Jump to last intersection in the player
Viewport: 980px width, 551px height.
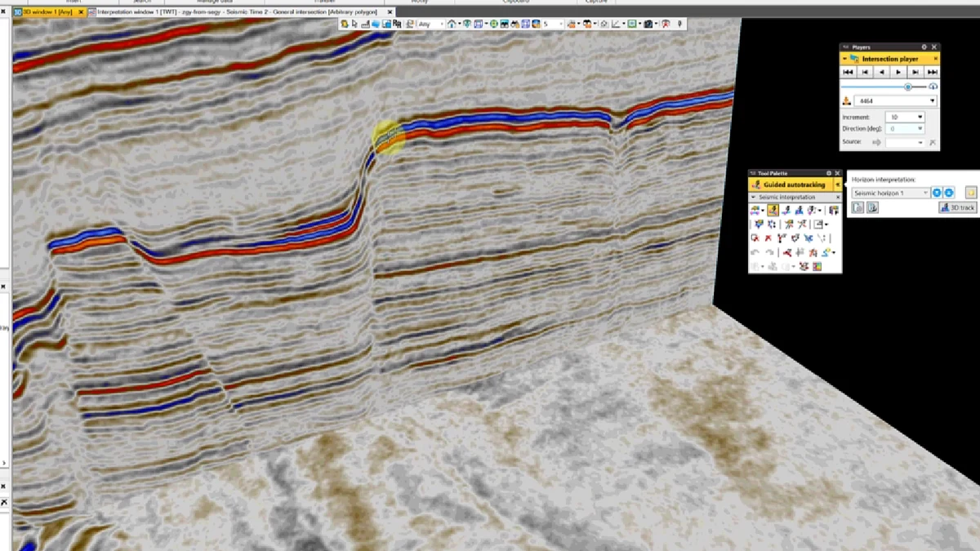(932, 72)
